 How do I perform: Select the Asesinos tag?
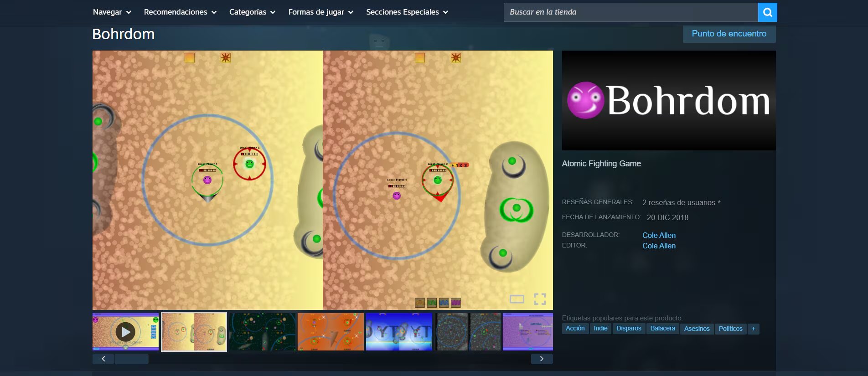click(697, 329)
